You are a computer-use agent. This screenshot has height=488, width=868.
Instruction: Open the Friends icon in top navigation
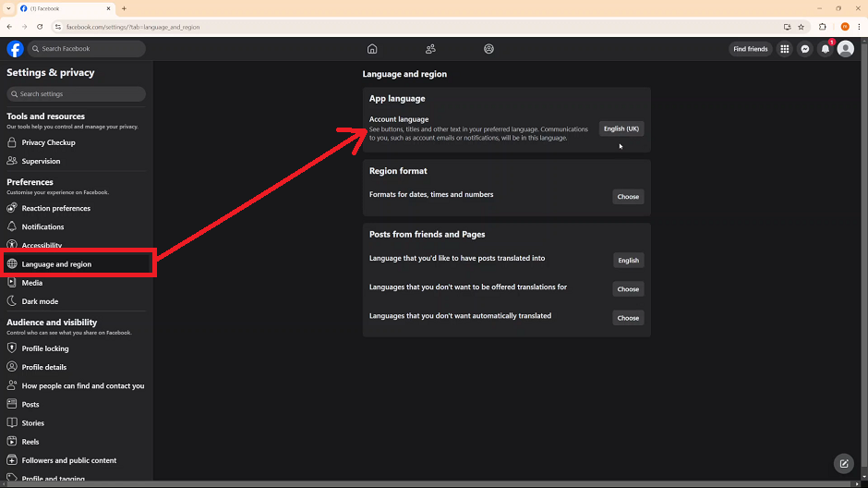(430, 49)
